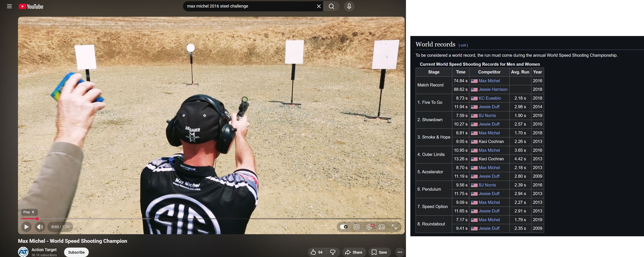
Task: Open the KC Eusebio link
Action: coord(489,98)
